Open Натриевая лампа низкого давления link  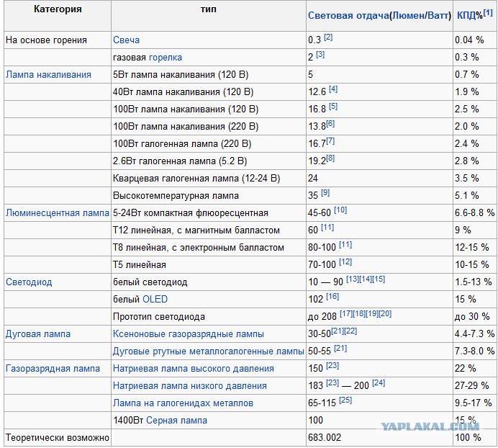pyautogui.click(x=190, y=386)
